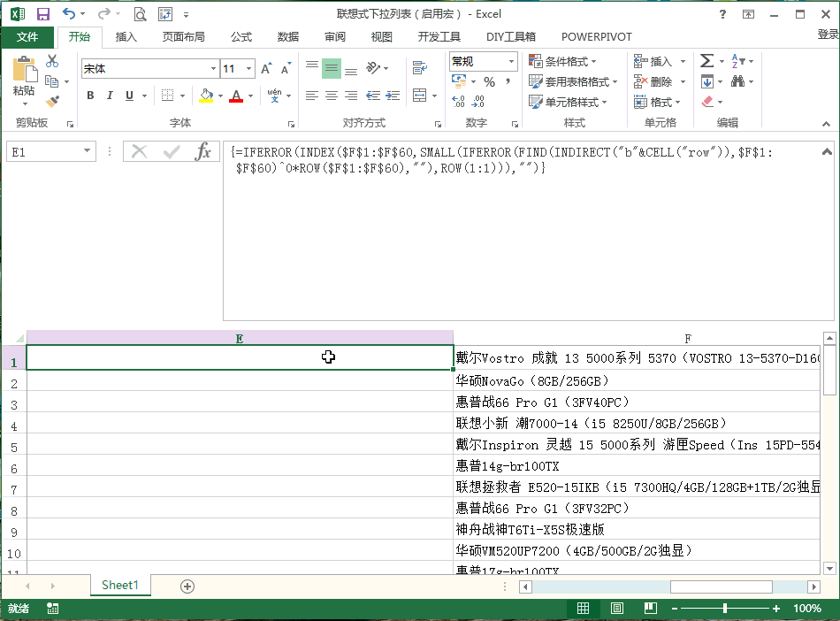Open fill color dropdown arrow

pyautogui.click(x=221, y=96)
